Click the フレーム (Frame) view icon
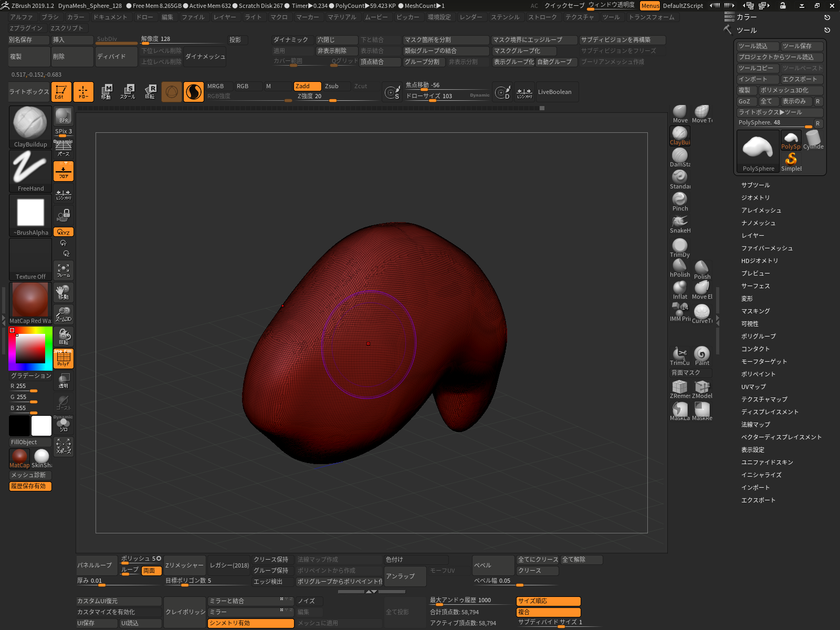The height and width of the screenshot is (630, 840). point(64,270)
